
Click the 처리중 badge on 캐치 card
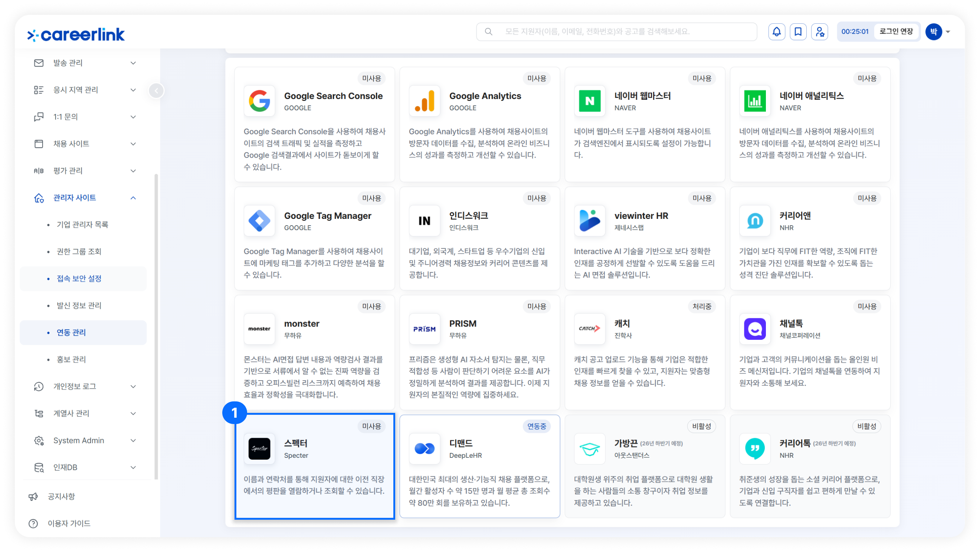point(702,307)
